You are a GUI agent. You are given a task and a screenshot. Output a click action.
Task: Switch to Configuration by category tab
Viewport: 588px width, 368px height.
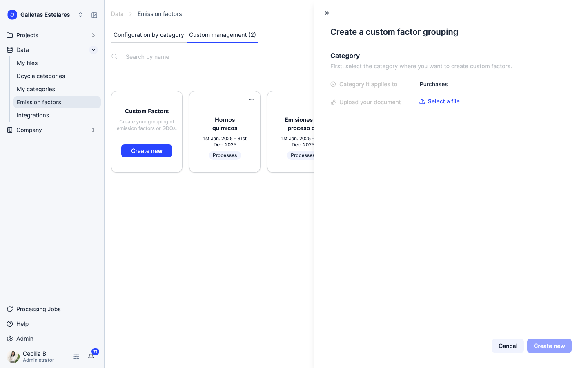pyautogui.click(x=149, y=35)
